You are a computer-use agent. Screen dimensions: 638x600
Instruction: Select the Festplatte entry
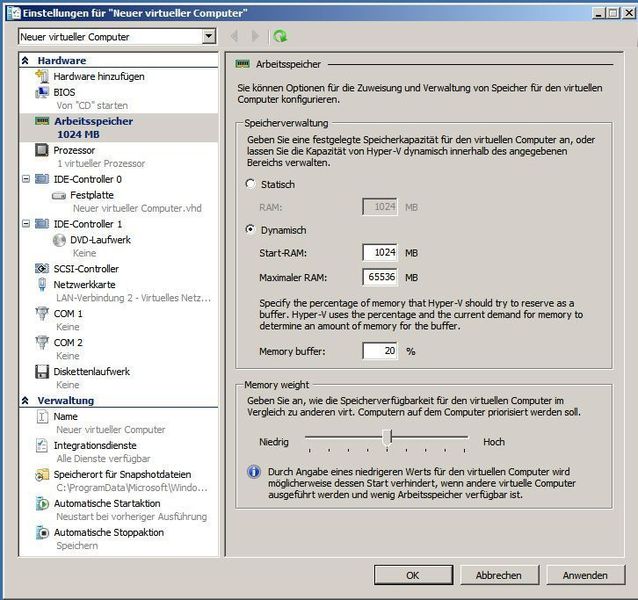pos(92,195)
